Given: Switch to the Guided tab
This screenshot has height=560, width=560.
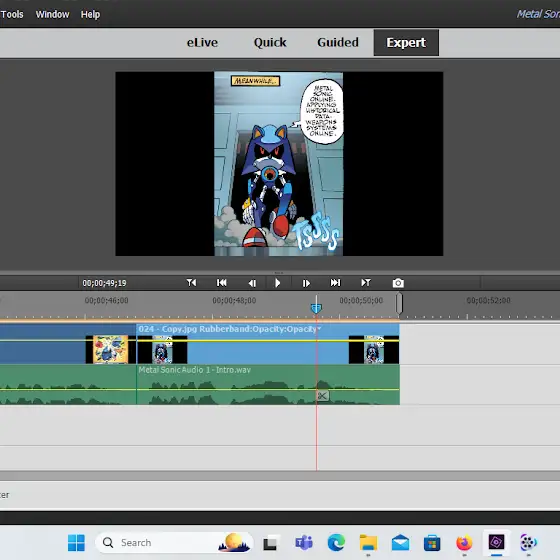Looking at the screenshot, I should (x=338, y=42).
